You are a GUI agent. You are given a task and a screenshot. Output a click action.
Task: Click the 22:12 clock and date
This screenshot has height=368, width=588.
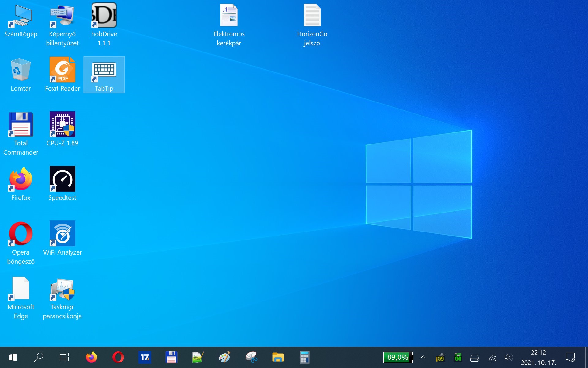(538, 358)
